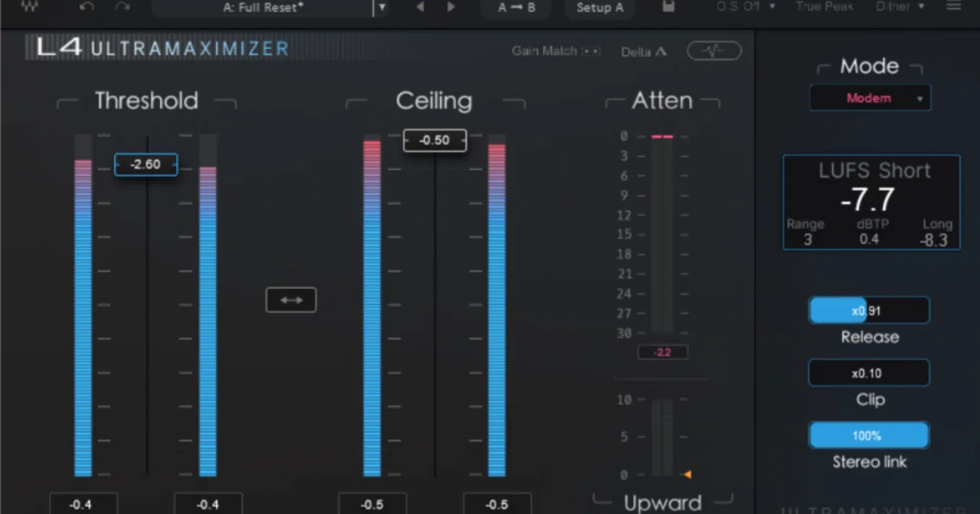Click the LUFS Short meter display
The height and width of the screenshot is (514, 980).
(x=871, y=202)
